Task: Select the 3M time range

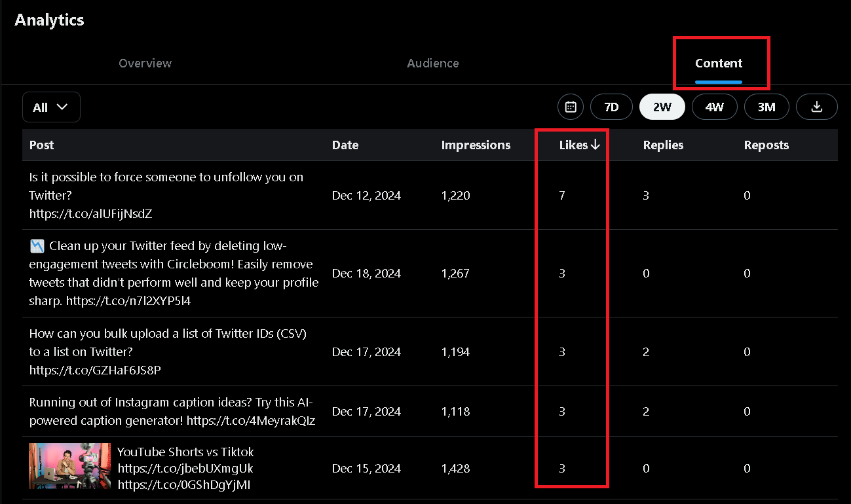Action: coord(766,107)
